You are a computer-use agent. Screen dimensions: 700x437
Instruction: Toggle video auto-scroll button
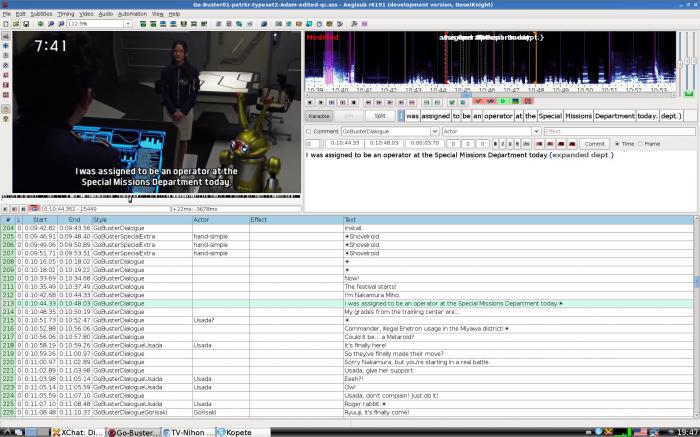pyautogui.click(x=33, y=208)
